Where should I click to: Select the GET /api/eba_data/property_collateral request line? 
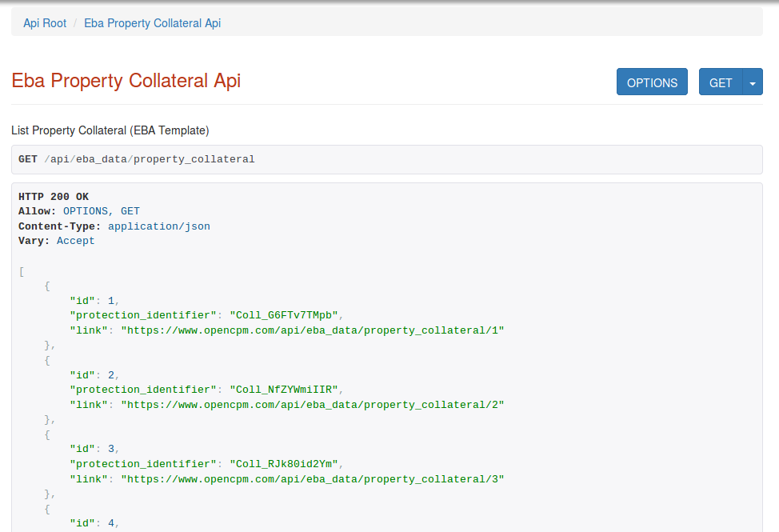click(136, 159)
